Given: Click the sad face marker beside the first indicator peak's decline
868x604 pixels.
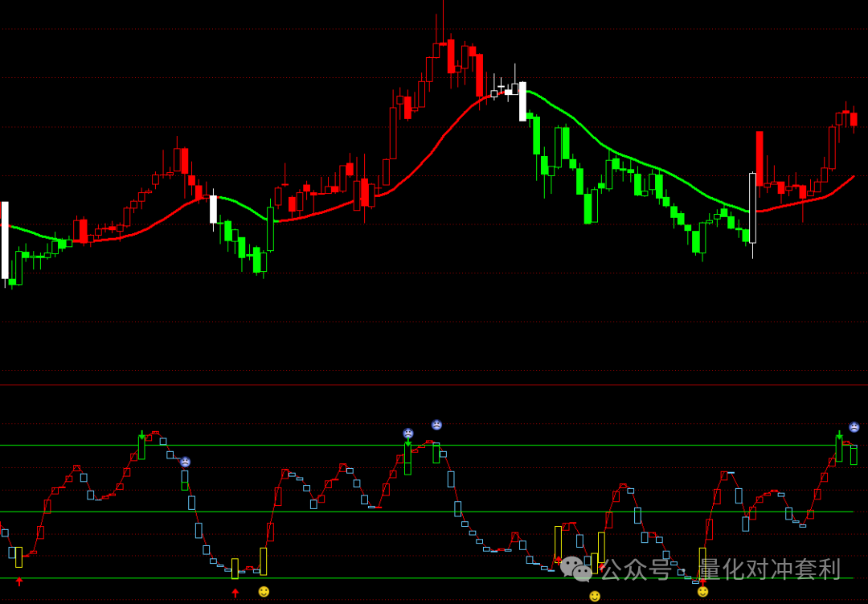Looking at the screenshot, I should 186,462.
